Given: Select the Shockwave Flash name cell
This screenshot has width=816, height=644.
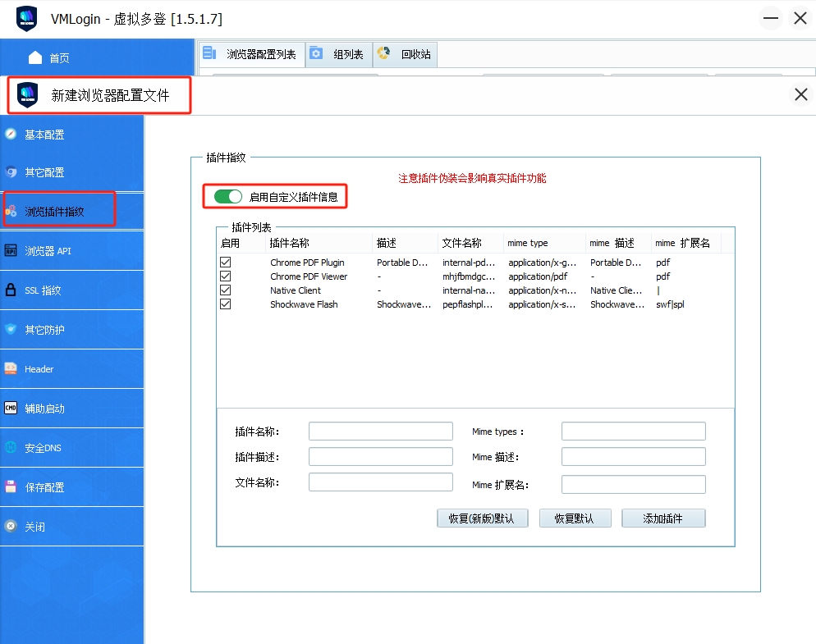Looking at the screenshot, I should [304, 304].
